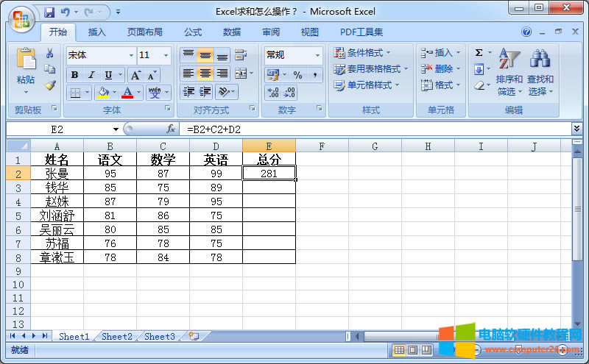Image resolution: width=589 pixels, height=364 pixels.
Task: Open number format dropdown 常规
Action: click(x=317, y=55)
